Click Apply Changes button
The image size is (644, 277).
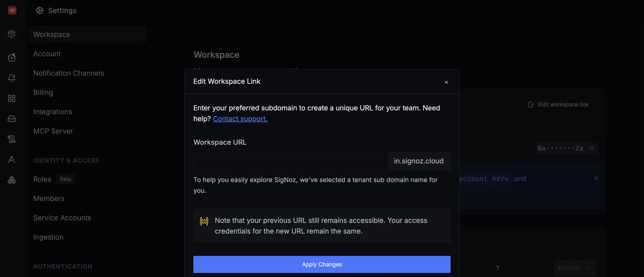[322, 264]
